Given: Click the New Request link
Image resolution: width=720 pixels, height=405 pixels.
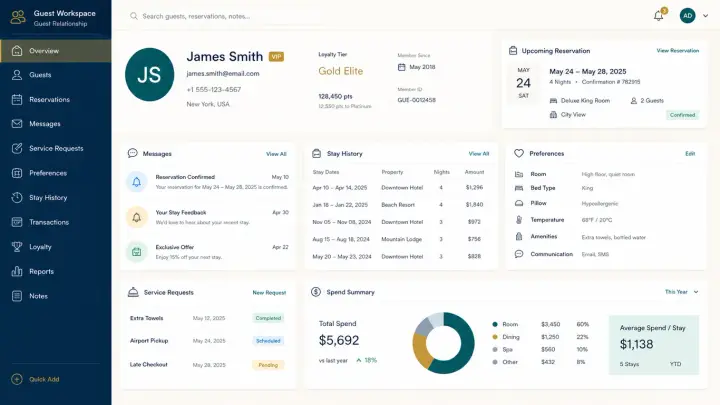Looking at the screenshot, I should [x=269, y=292].
